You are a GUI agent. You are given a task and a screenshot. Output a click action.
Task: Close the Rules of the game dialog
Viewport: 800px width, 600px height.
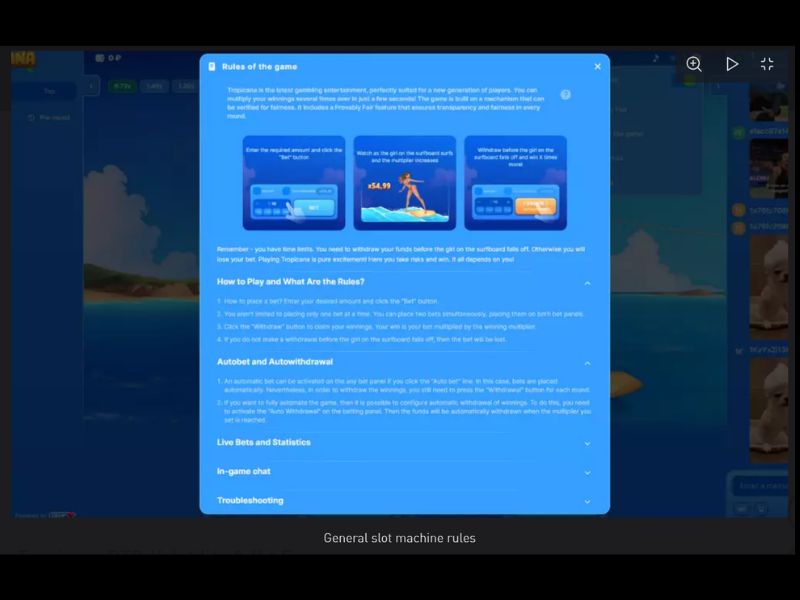597,67
